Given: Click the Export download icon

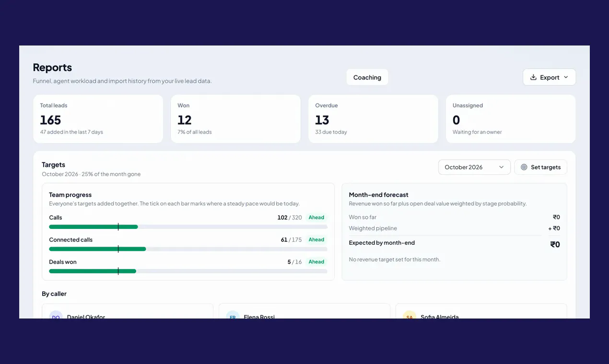Looking at the screenshot, I should pos(533,77).
